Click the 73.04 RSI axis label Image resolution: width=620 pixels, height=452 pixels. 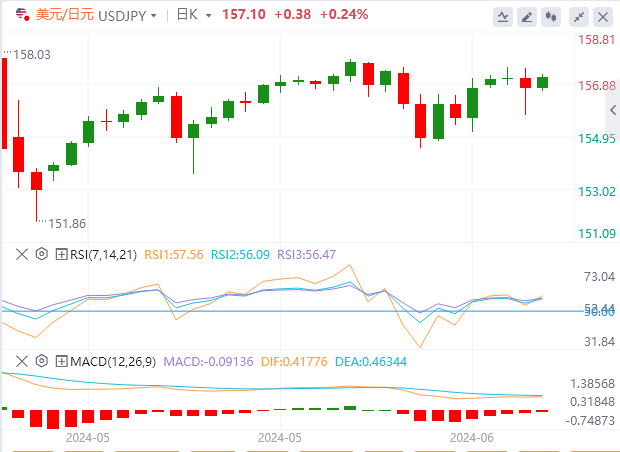pyautogui.click(x=599, y=277)
